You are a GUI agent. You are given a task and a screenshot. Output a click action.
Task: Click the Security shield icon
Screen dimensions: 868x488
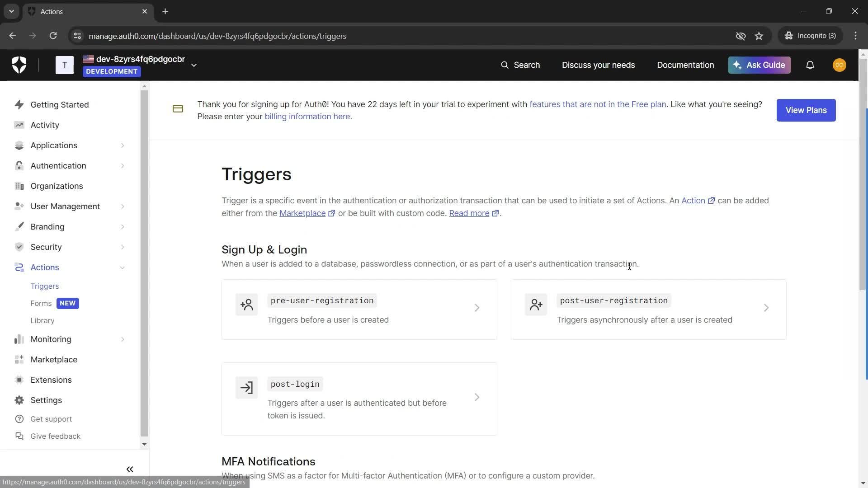click(x=19, y=247)
